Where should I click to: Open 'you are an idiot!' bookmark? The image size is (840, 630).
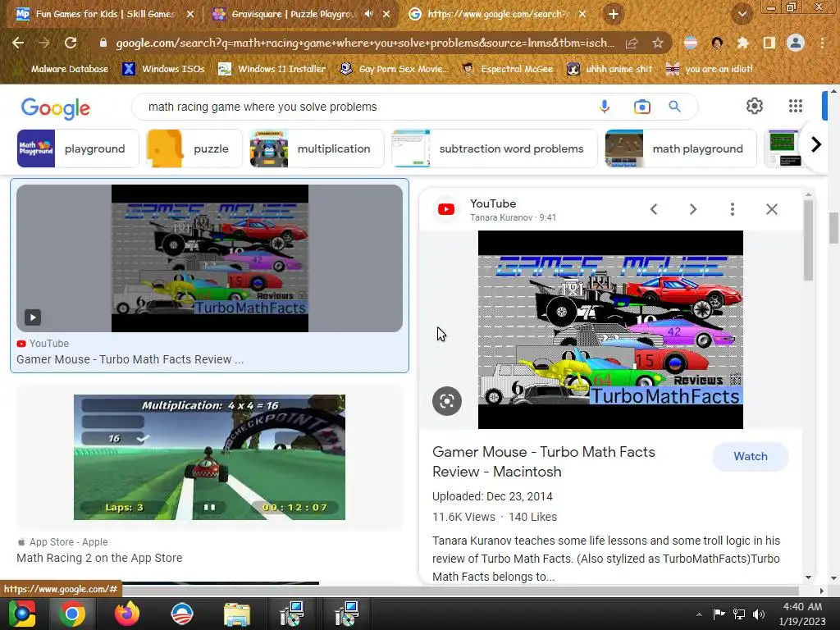click(710, 69)
